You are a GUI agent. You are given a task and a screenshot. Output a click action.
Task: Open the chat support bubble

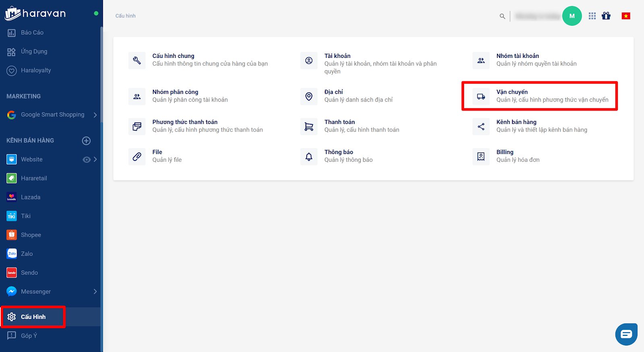pos(626,334)
